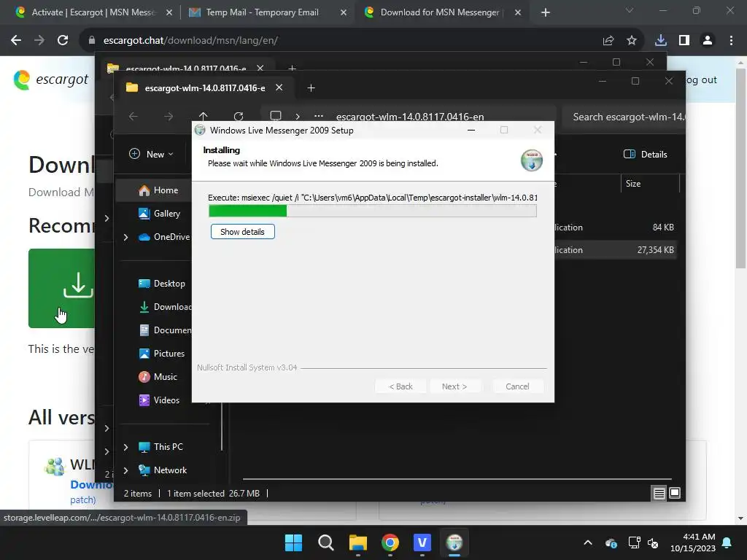The image size is (747, 560).
Task: Expand the This PC tree node
Action: coord(125,447)
